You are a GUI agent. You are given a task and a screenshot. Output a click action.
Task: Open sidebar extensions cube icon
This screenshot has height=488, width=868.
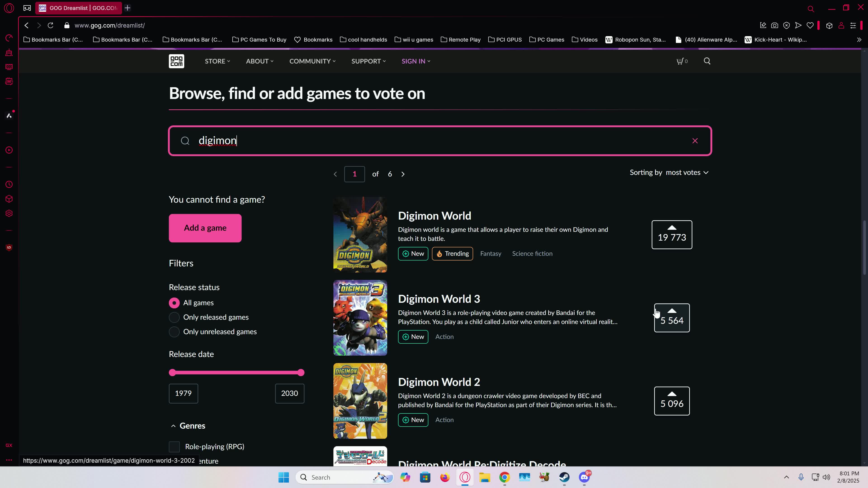pyautogui.click(x=9, y=199)
